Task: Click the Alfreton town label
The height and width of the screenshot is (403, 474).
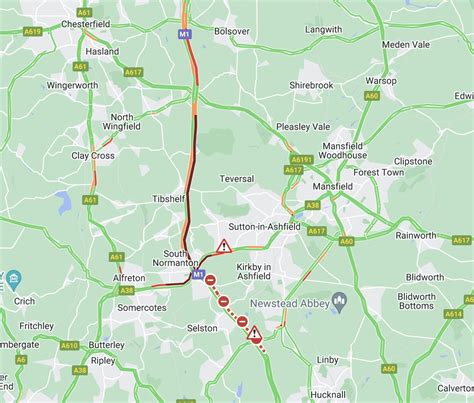Action: click(129, 278)
